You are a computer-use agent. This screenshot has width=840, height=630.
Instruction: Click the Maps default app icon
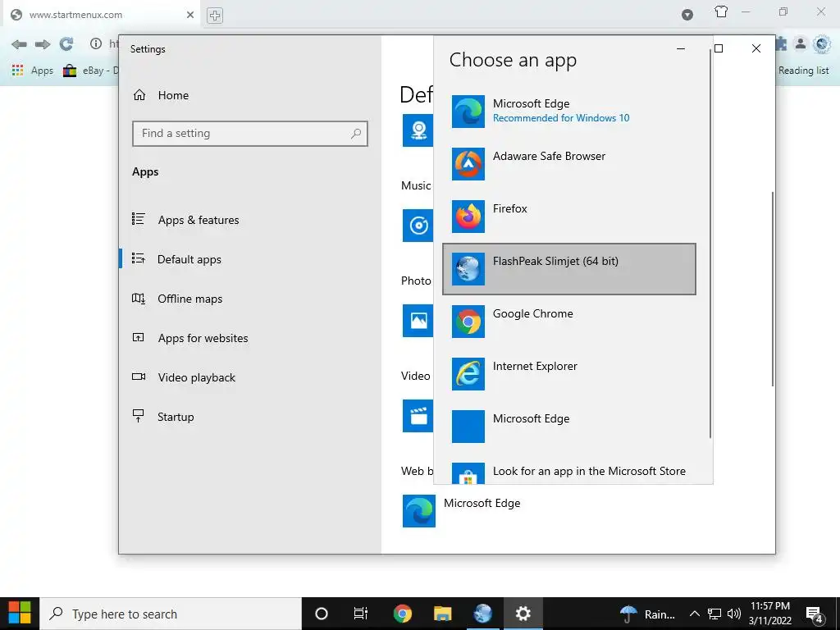coord(418,130)
